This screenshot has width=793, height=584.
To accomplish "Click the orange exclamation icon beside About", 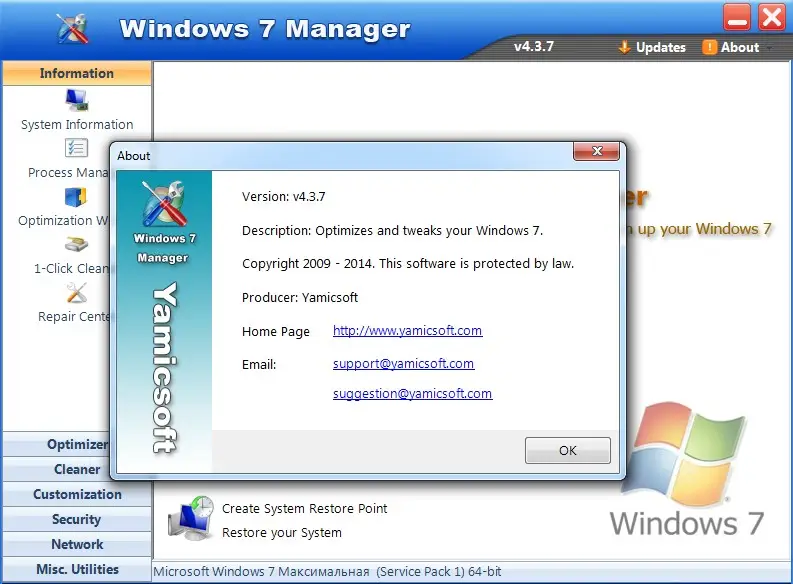I will pos(710,47).
